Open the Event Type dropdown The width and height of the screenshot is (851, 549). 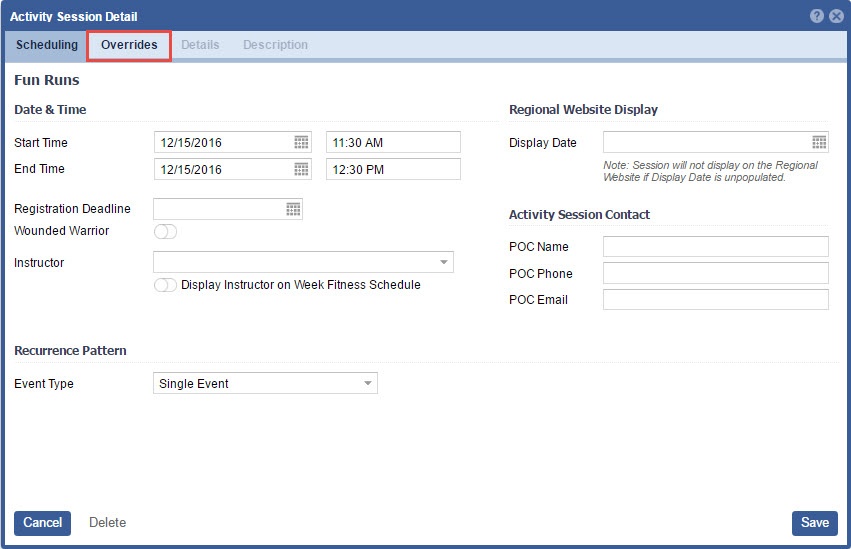pos(367,384)
